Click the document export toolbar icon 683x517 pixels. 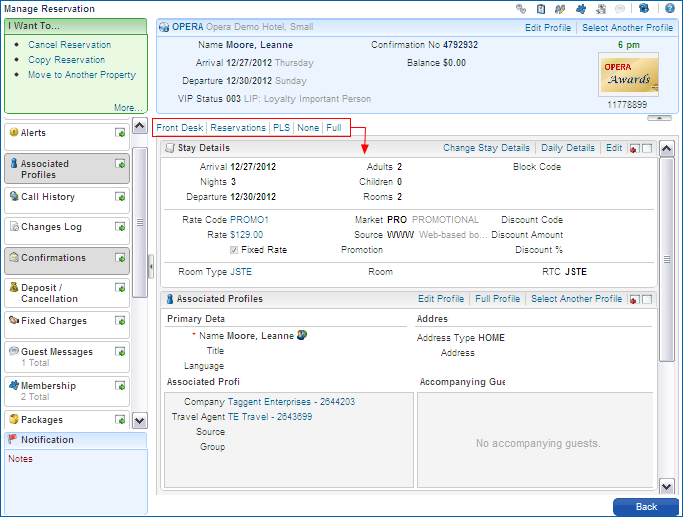click(601, 9)
